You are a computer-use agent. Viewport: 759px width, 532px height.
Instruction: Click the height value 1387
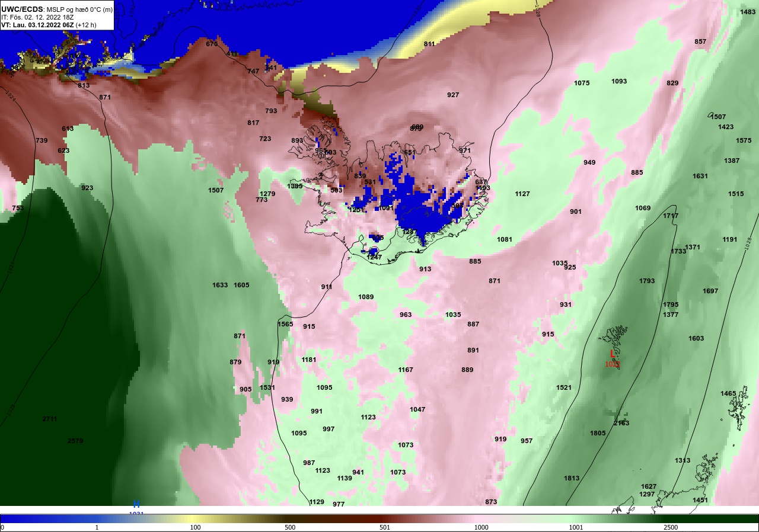(732, 161)
